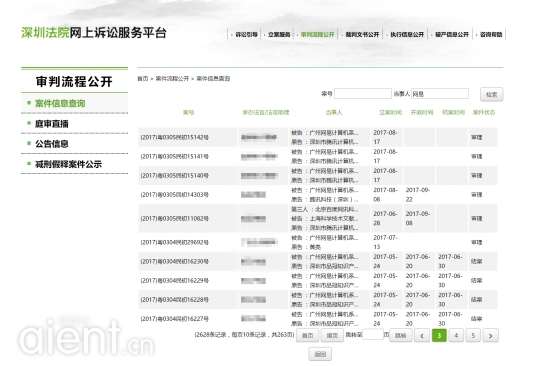This screenshot has height=366, width=554.
Task: Click the 当事人 column header
Action: click(334, 112)
